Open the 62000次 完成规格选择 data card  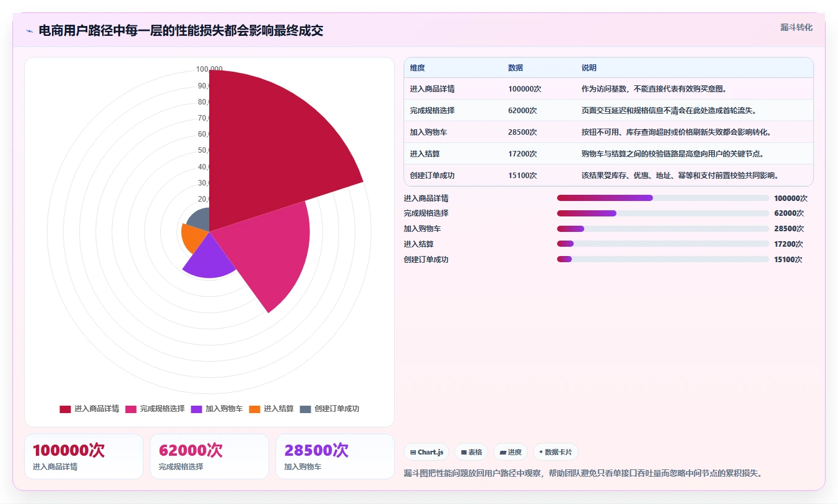coord(209,456)
